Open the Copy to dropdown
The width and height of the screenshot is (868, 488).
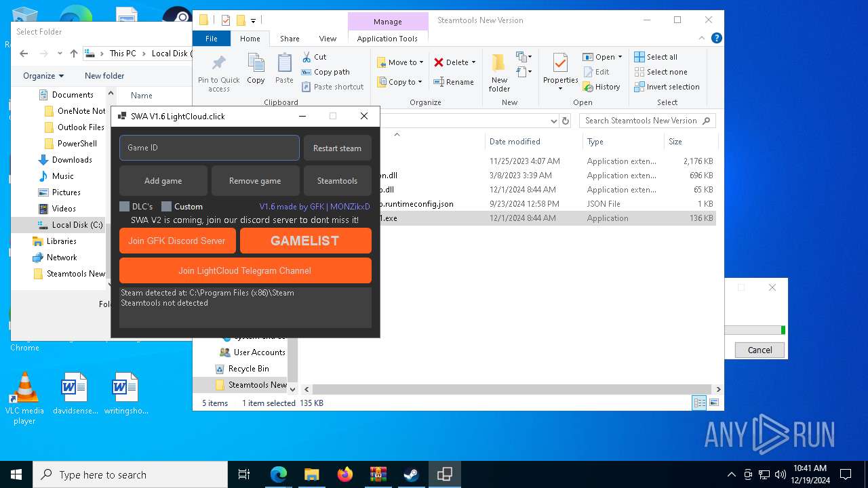pos(399,82)
